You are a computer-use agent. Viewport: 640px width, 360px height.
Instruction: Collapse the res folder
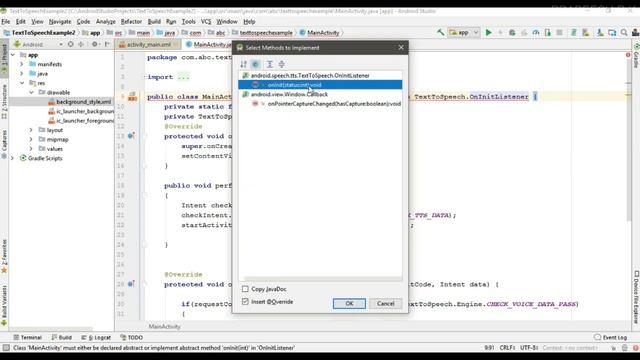pos(22,83)
